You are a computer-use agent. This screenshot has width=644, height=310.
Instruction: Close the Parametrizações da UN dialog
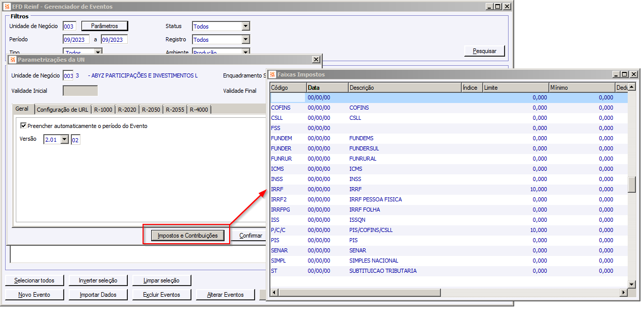316,60
